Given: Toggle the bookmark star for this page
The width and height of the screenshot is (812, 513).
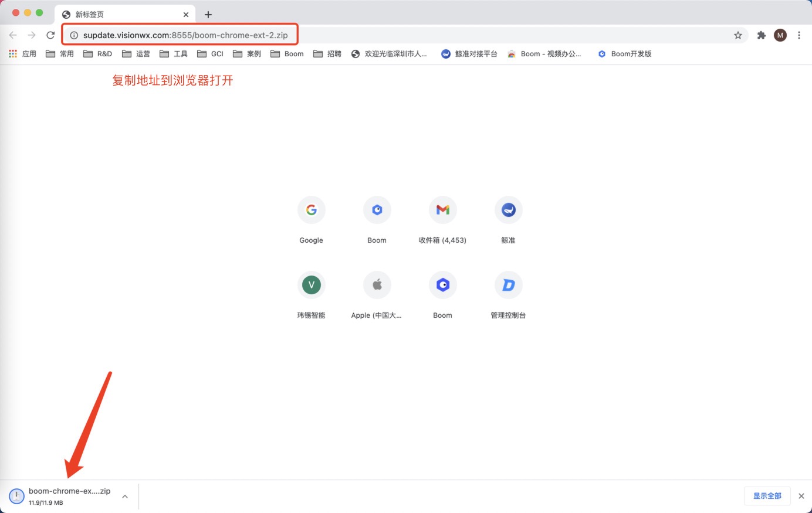Looking at the screenshot, I should (738, 35).
